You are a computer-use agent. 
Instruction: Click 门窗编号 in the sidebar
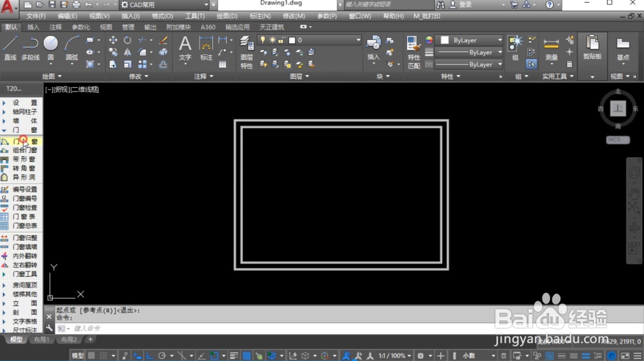[21, 198]
